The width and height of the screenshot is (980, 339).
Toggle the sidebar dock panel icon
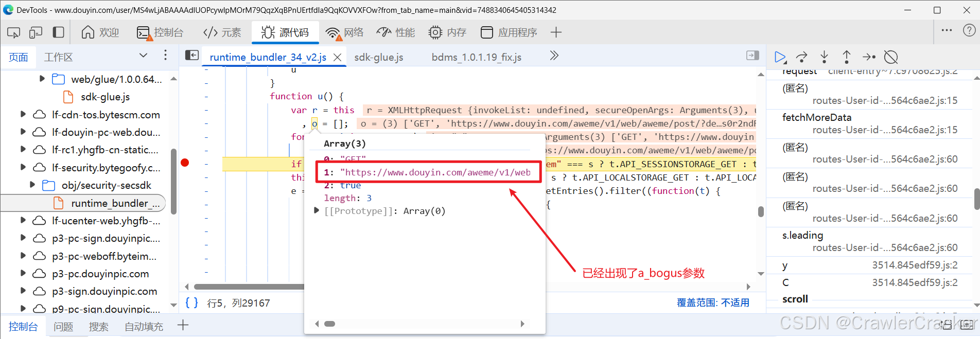click(x=59, y=32)
